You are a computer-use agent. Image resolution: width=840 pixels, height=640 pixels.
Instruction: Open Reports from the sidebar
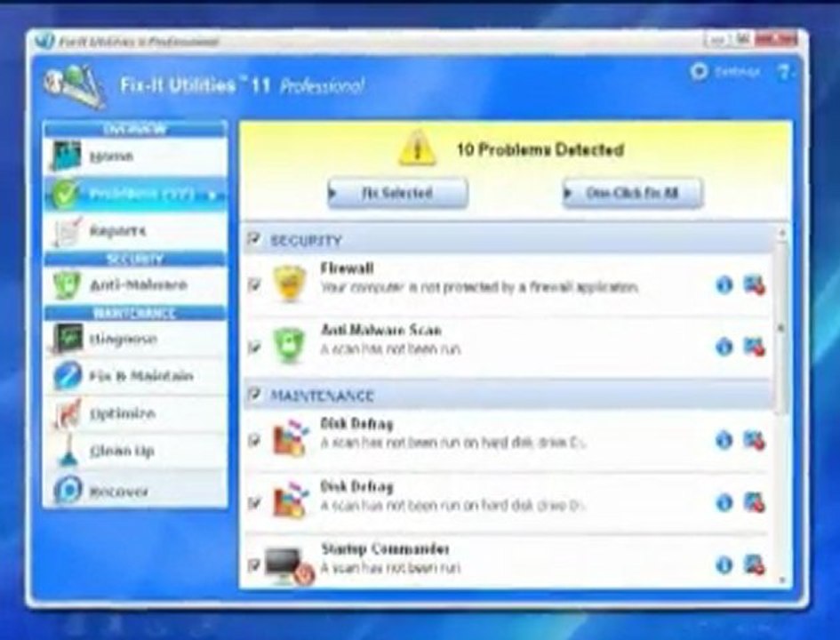pyautogui.click(x=135, y=231)
